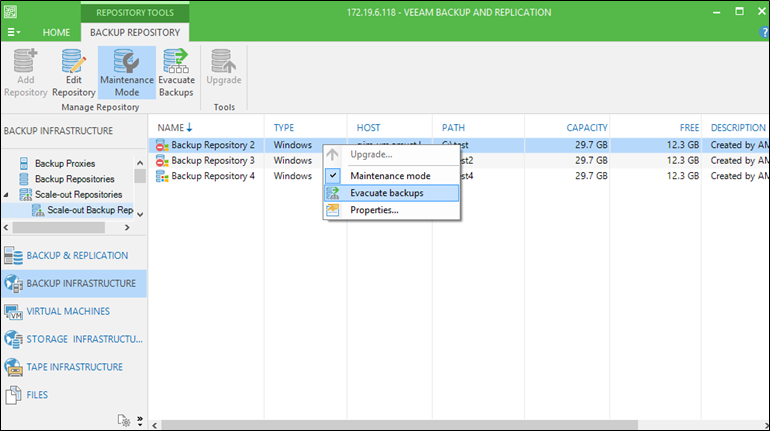Sort repositories by Capacity column
The width and height of the screenshot is (770, 431).
(x=586, y=128)
